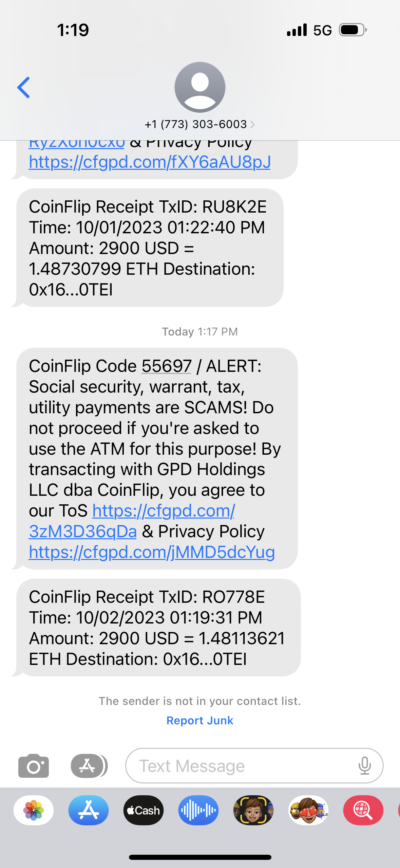Open App Store in the app strip

click(89, 810)
